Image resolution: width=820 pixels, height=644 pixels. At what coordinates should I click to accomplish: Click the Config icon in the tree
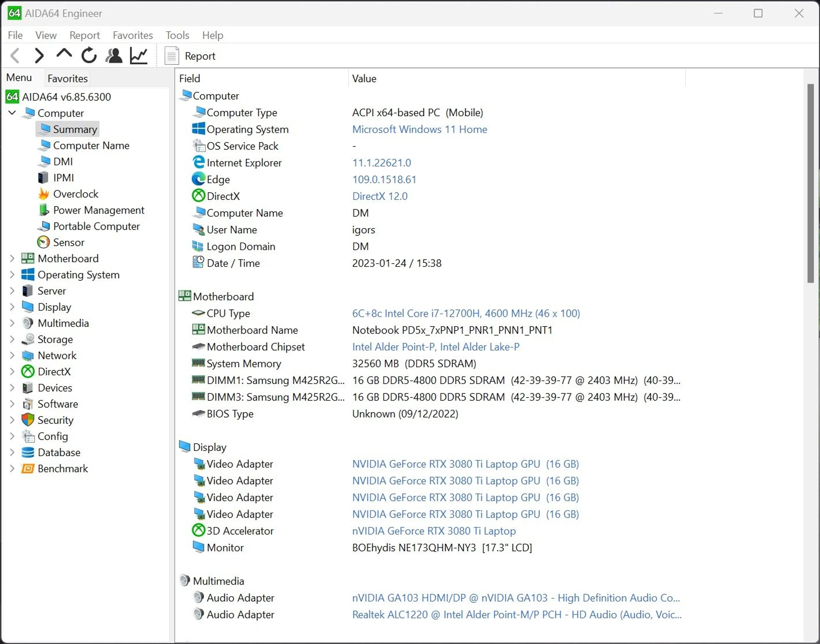click(x=28, y=436)
